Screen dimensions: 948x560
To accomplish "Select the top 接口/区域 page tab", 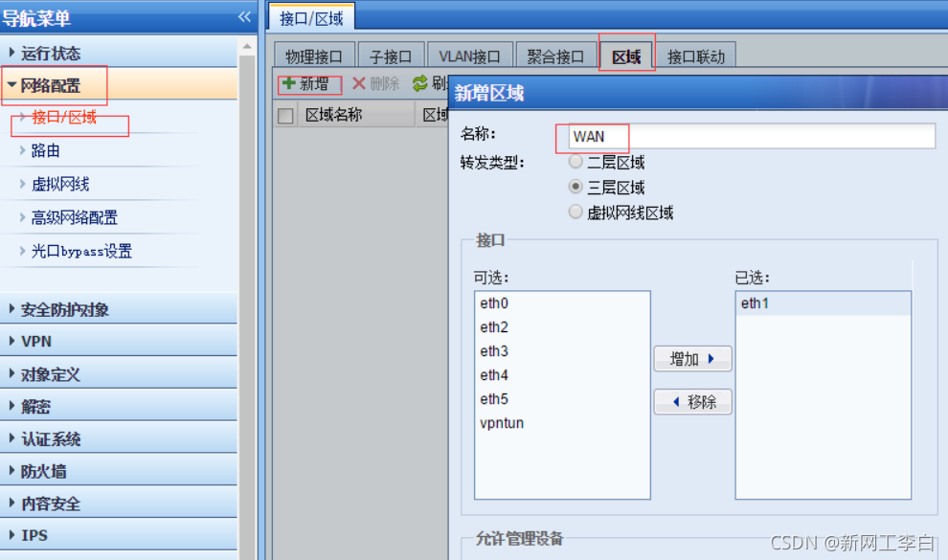I will [x=311, y=18].
